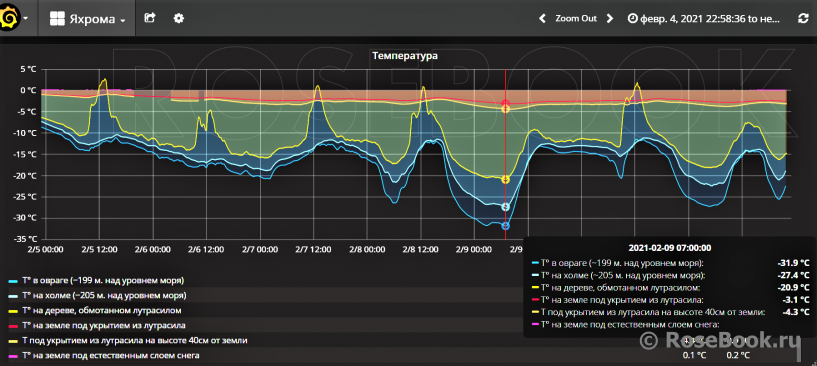Click cyan color swatch of T° в овраге legend

pos(13,281)
